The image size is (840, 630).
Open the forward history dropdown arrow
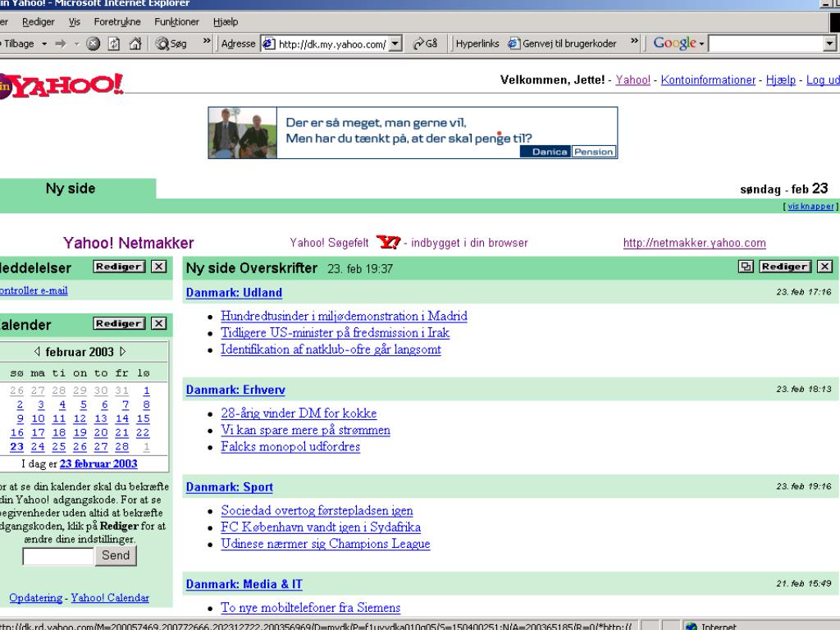pos(76,43)
